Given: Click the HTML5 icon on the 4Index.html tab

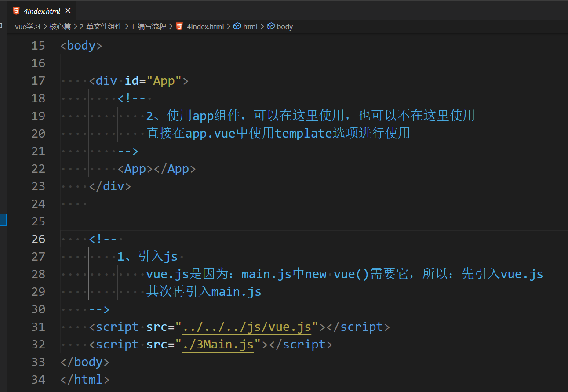Looking at the screenshot, I should point(16,11).
